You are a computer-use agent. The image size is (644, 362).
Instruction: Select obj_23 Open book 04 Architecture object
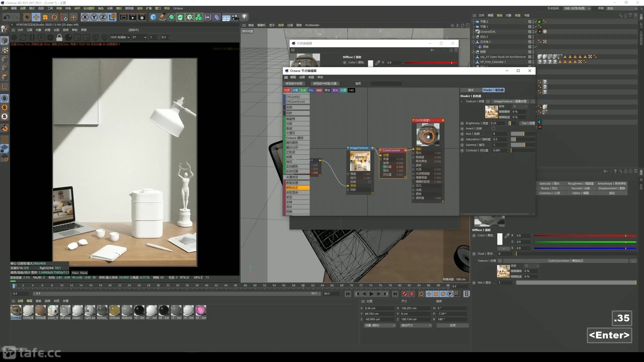point(503,57)
